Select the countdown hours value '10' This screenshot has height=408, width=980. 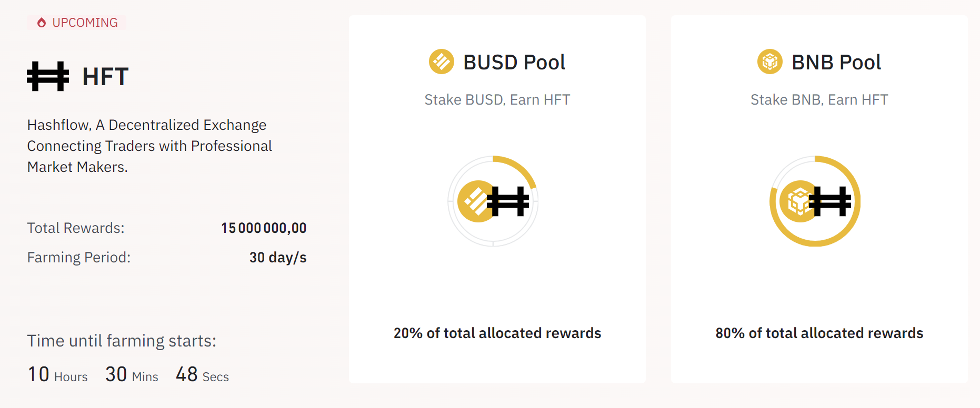pyautogui.click(x=37, y=374)
